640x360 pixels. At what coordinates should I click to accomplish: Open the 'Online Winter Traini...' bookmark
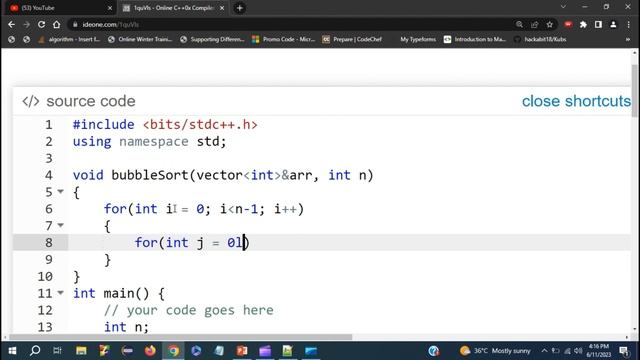(x=140, y=40)
